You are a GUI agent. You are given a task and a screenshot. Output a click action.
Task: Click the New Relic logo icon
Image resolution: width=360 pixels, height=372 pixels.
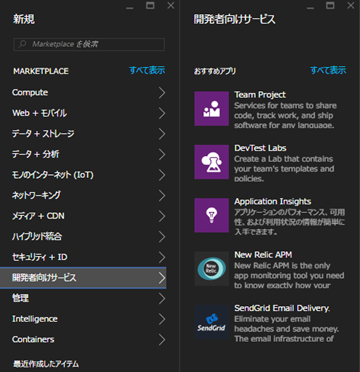tap(212, 269)
